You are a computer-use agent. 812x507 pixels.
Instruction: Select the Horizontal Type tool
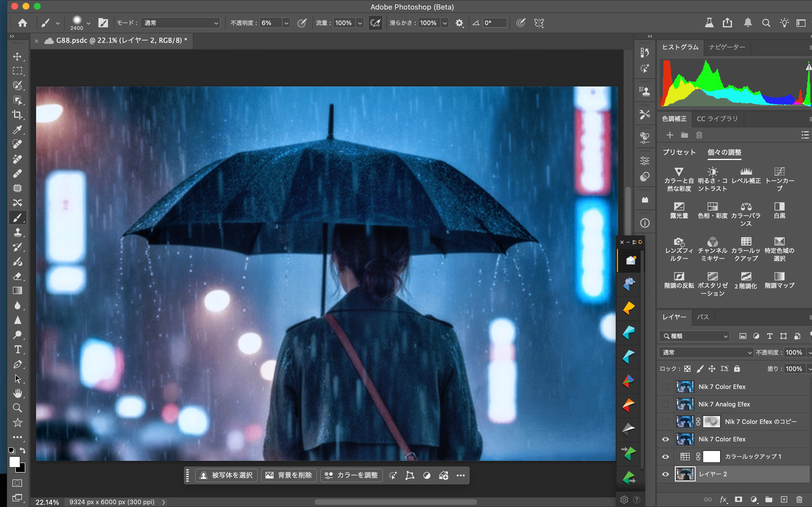[x=17, y=349]
